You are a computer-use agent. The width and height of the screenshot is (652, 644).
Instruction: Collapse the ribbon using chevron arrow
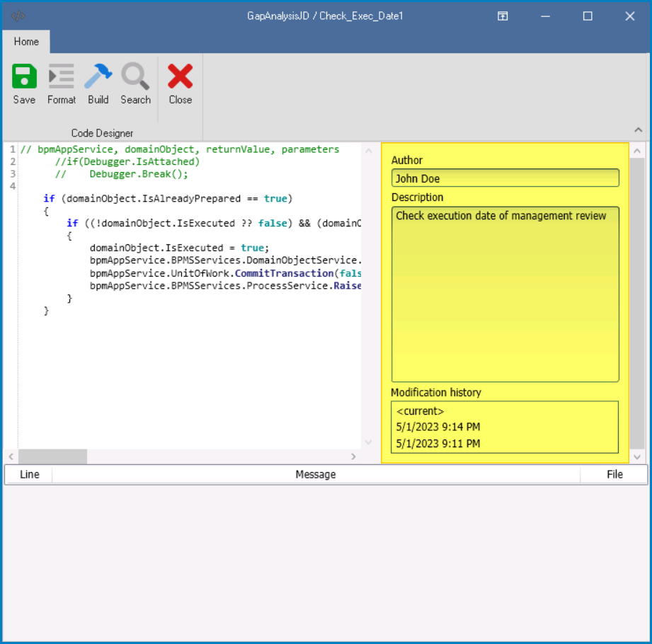638,130
